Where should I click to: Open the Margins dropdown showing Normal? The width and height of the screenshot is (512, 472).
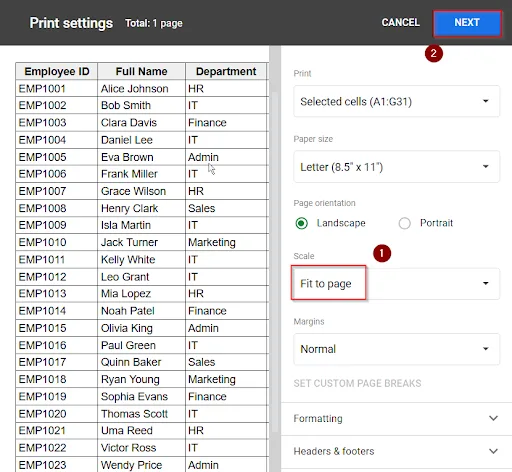[397, 349]
